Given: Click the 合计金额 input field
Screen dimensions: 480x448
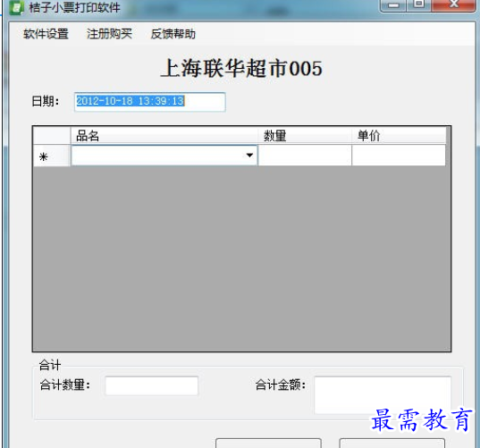Looking at the screenshot, I should point(383,395).
